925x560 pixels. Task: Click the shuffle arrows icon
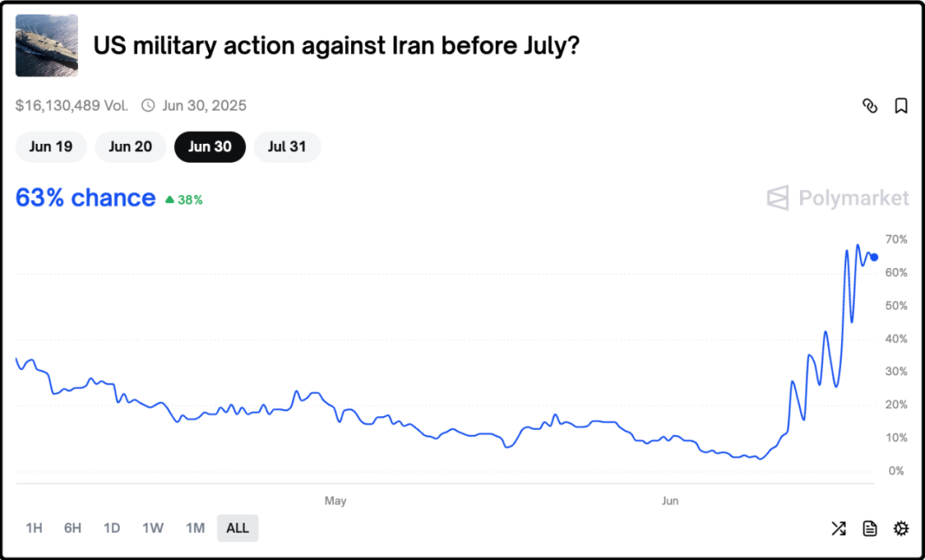[838, 528]
